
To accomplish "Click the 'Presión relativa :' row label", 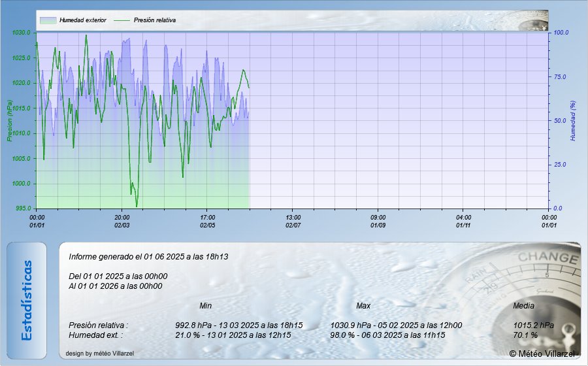I will pyautogui.click(x=98, y=325).
